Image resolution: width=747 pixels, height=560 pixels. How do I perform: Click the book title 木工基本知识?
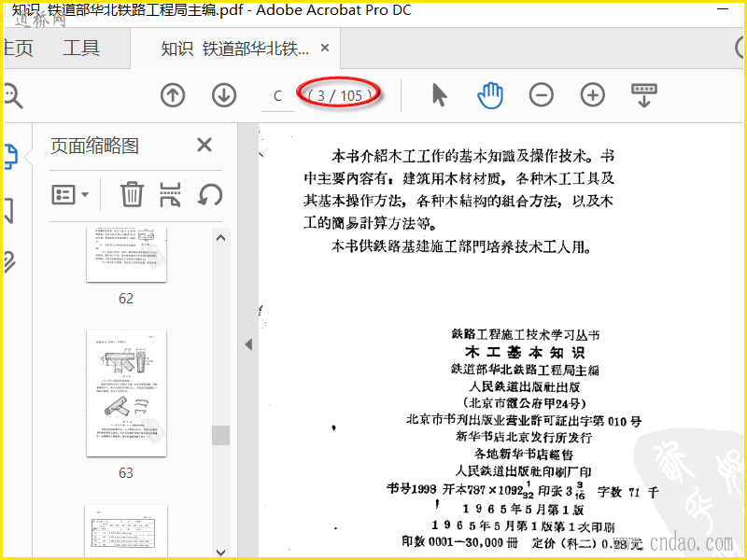(525, 353)
